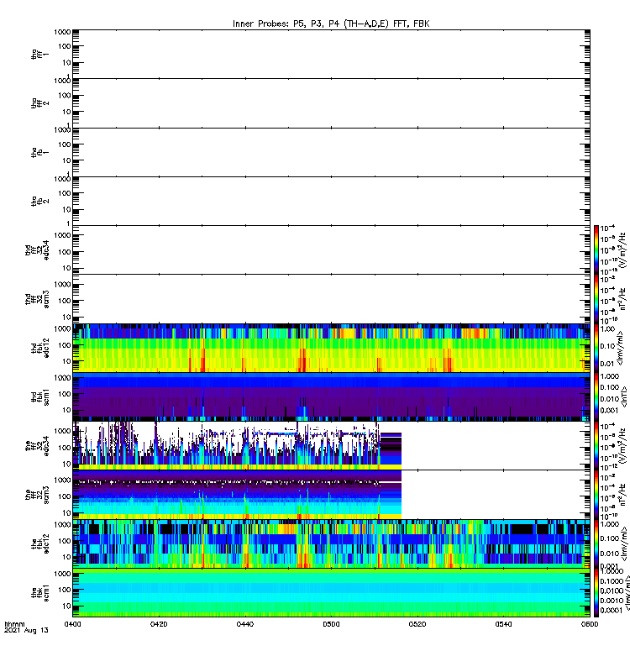Click the thd fbk edc12 spectrogram panel
Viewport: 630px width, 672px height.
331,348
